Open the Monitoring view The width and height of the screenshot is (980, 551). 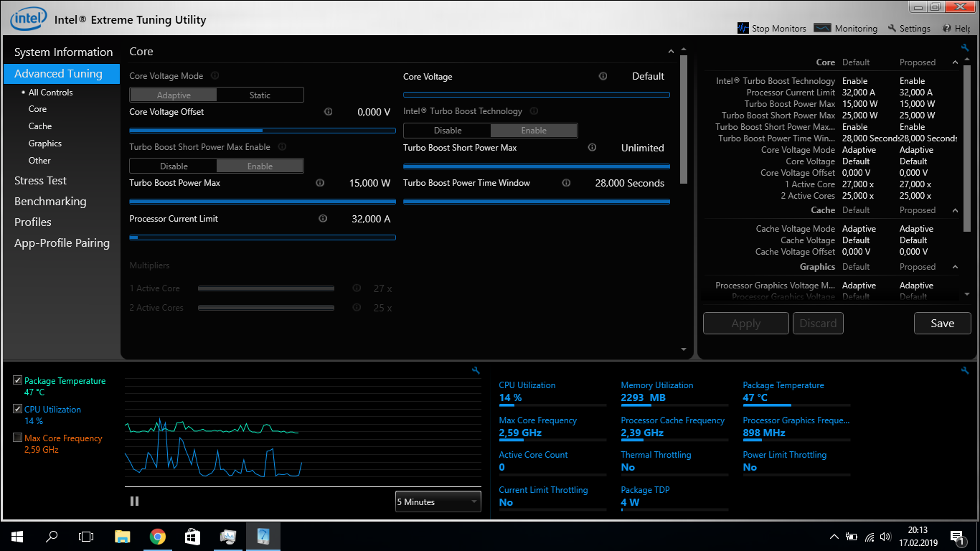point(847,28)
